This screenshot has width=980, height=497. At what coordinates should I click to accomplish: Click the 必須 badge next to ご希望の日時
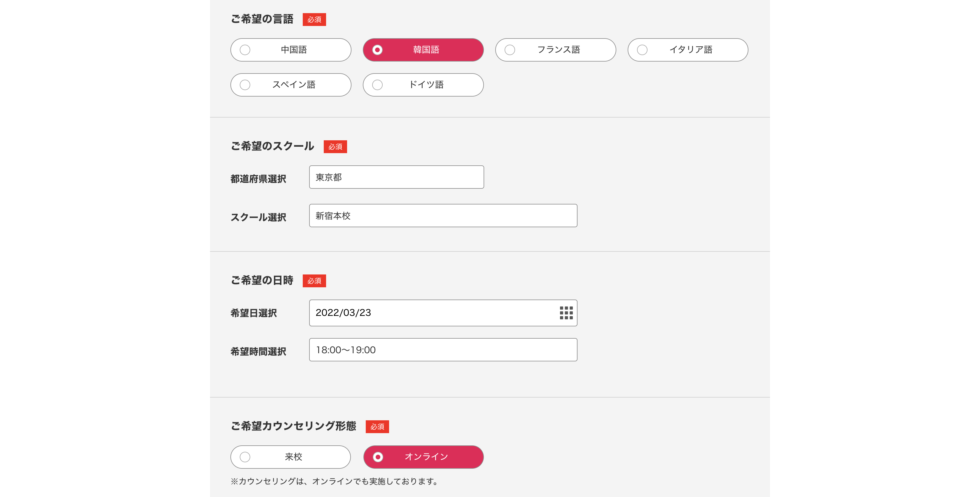[x=314, y=281]
